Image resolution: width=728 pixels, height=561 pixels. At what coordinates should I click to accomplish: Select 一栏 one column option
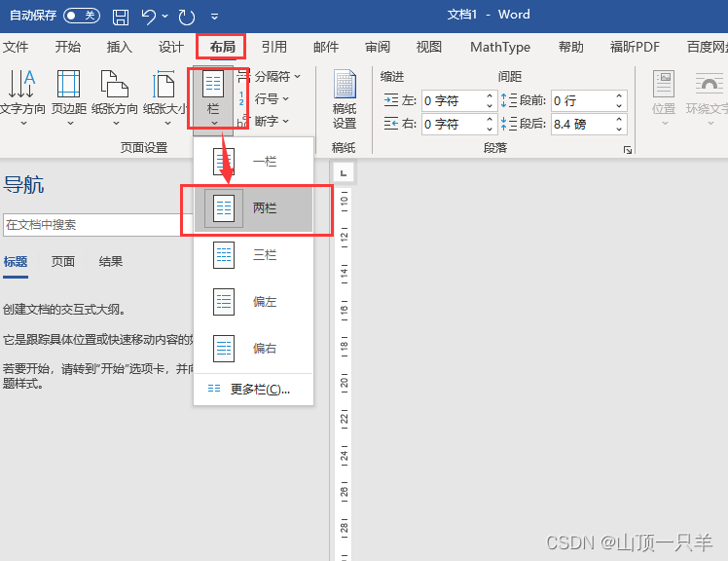tap(253, 162)
